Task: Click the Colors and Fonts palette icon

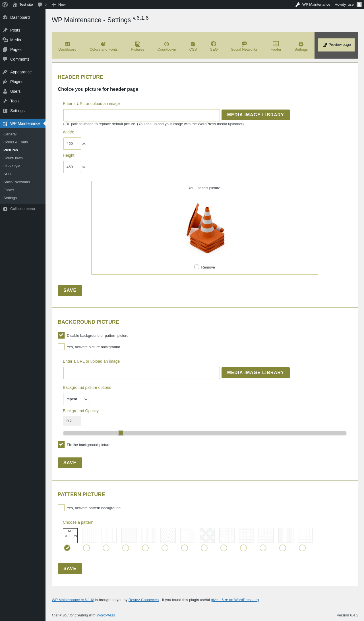Action: pos(103,44)
